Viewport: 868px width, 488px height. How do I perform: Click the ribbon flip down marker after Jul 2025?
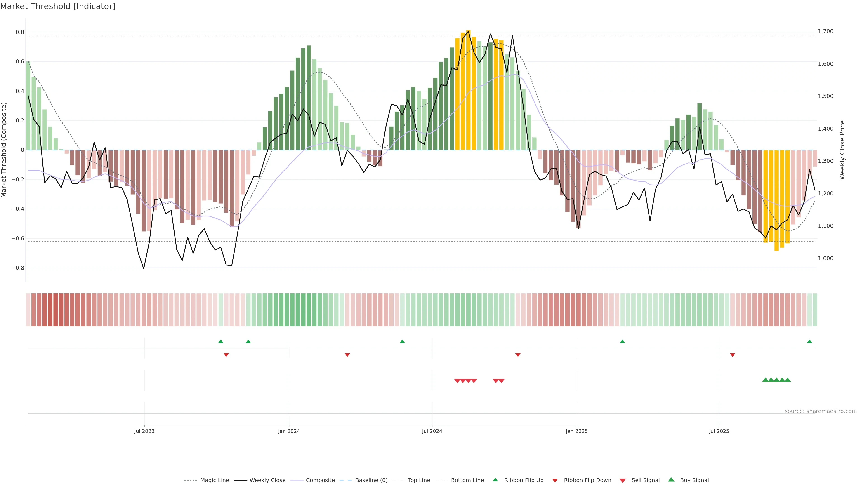(733, 355)
